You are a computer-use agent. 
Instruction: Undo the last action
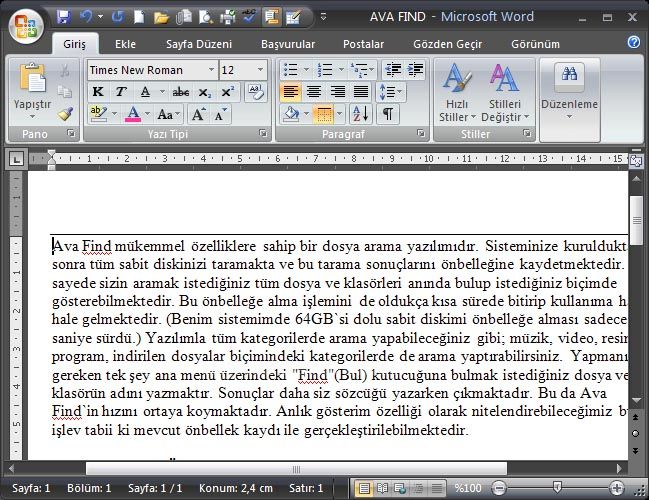[86, 17]
